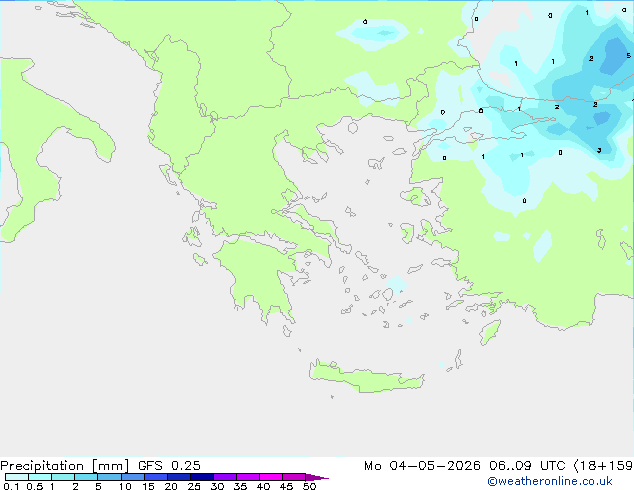634x490 pixels.
Task: Click the legend label '30'
Action: 217,486
